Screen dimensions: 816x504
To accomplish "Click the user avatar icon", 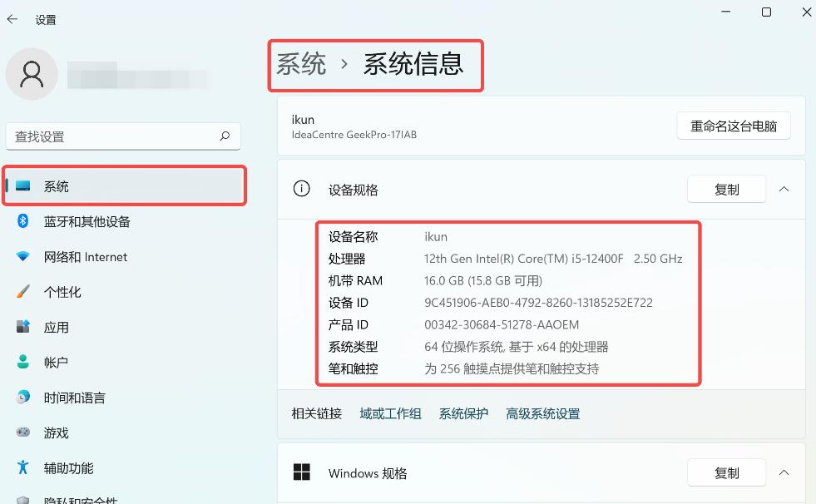I will pyautogui.click(x=32, y=74).
